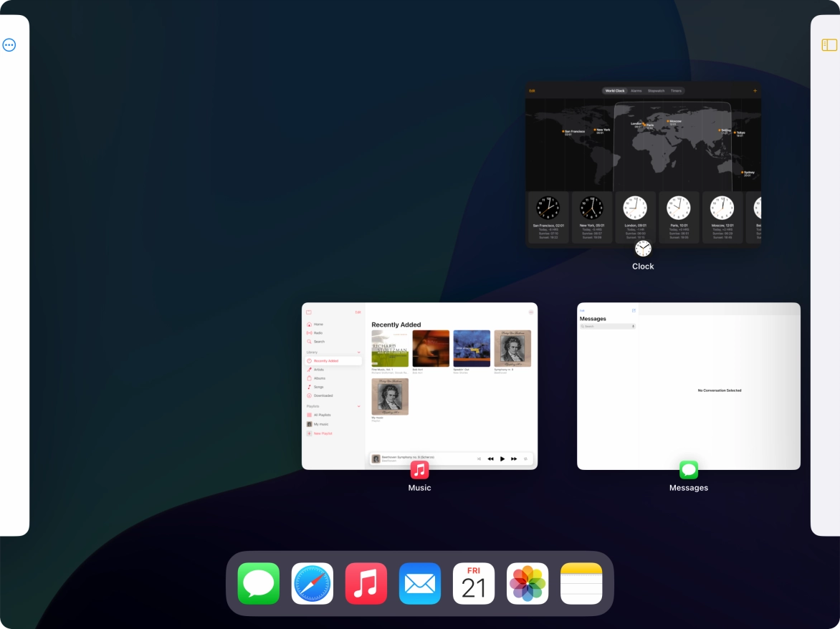Viewport: 840px width, 629px height.
Task: Collapse the Playlists section in Music
Action: click(359, 406)
